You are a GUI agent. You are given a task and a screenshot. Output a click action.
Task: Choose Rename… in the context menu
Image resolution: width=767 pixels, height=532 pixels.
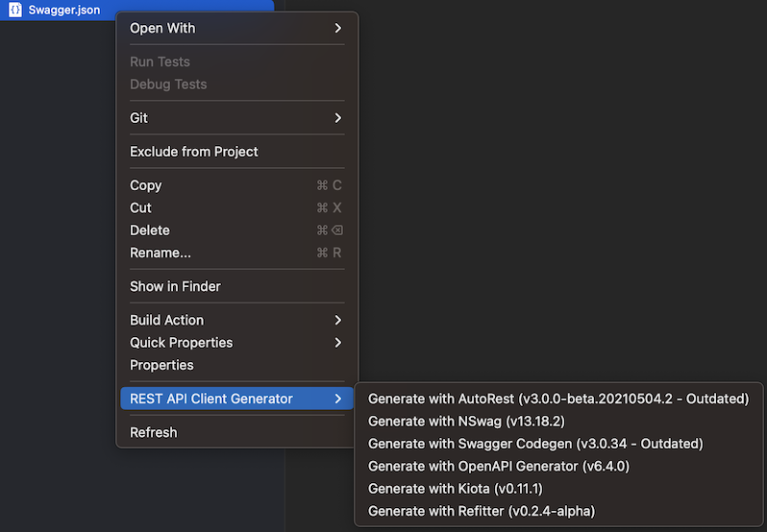pyautogui.click(x=236, y=254)
